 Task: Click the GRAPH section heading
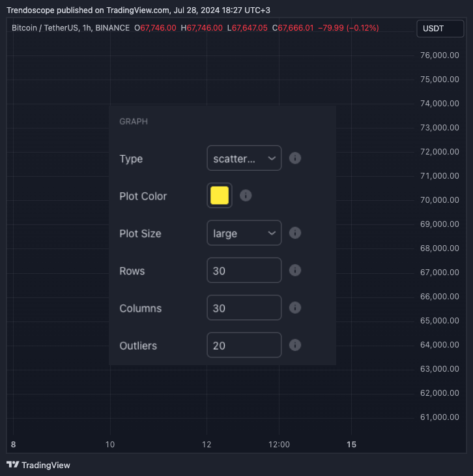(134, 121)
